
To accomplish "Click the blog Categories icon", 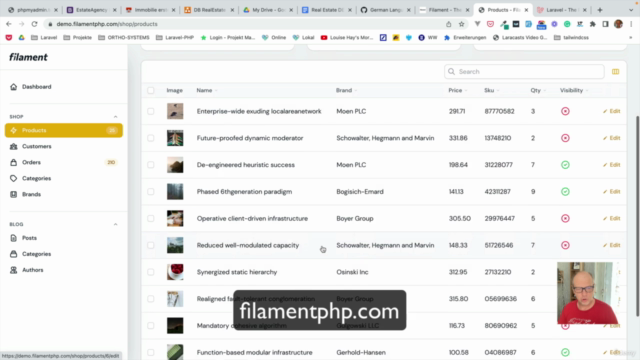I will pyautogui.click(x=13, y=254).
